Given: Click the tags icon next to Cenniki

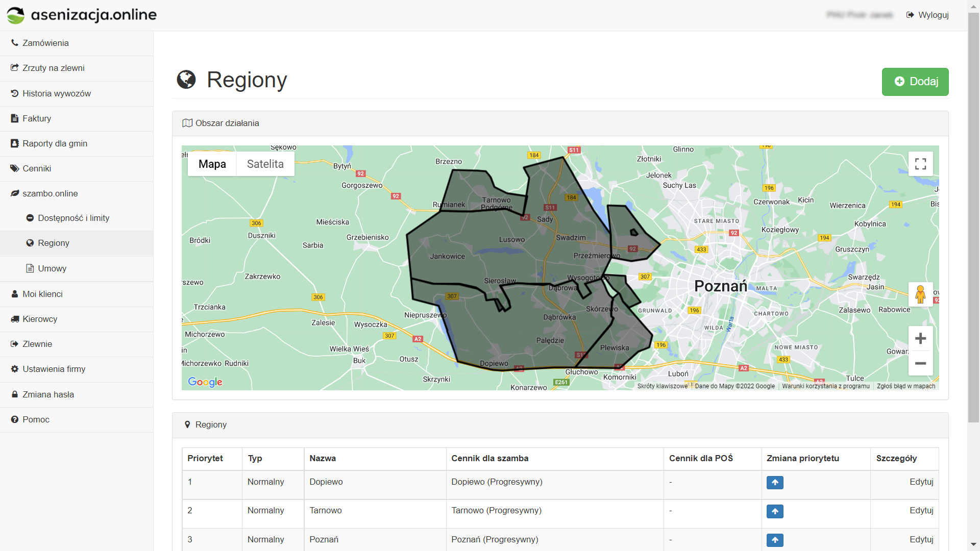Looking at the screenshot, I should [15, 168].
